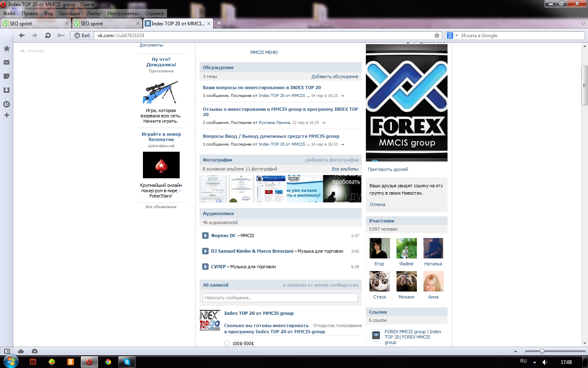Show hidden tray icons arrow
588x368 pixels.
coord(535,362)
